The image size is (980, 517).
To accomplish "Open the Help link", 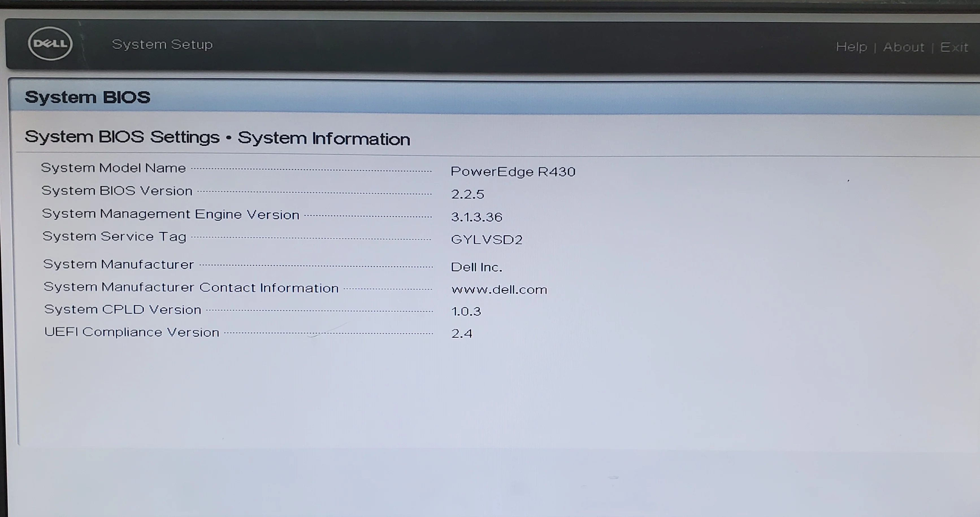I will pos(851,47).
